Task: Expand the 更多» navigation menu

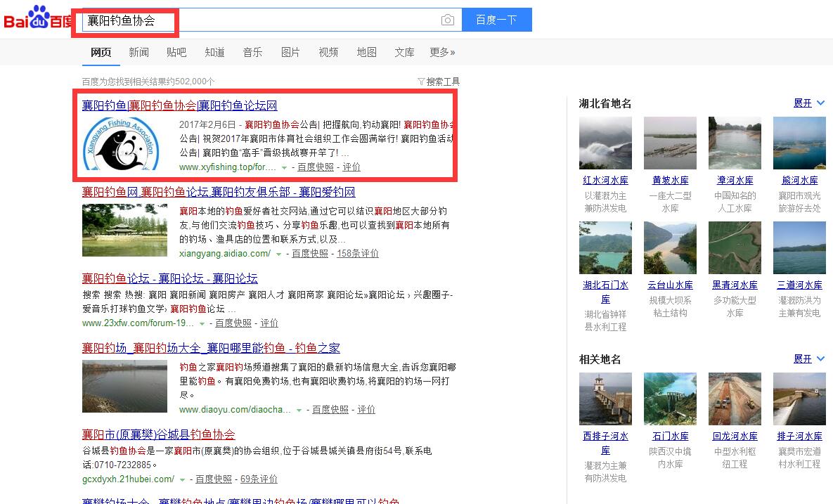Action: coord(442,52)
